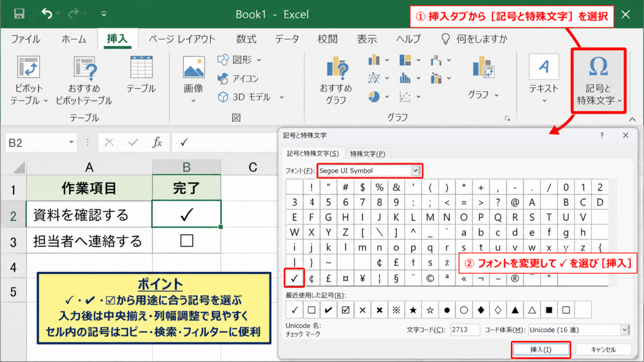The height and width of the screenshot is (362, 644).
Task: Open the ピボットグラフ dropdown
Action: coord(484,78)
